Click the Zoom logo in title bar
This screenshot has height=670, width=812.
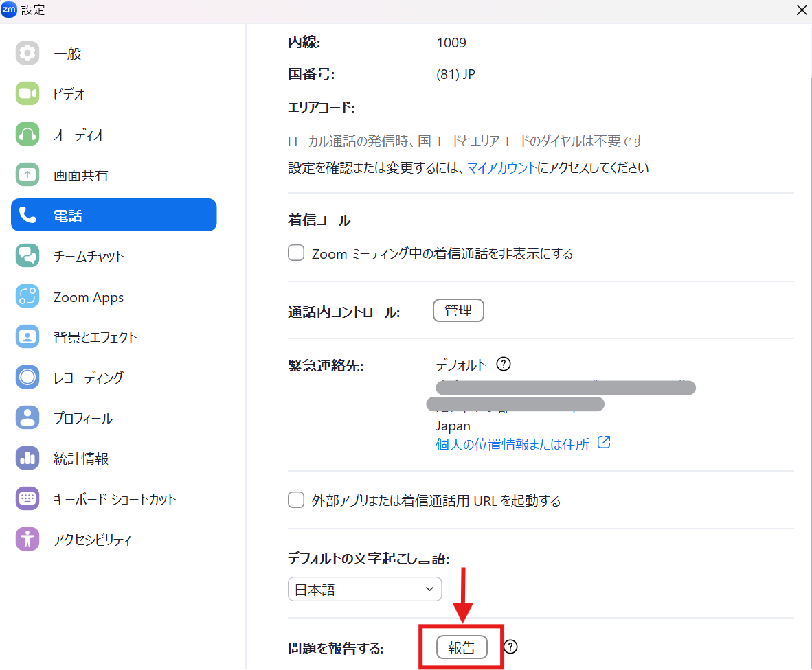click(9, 10)
